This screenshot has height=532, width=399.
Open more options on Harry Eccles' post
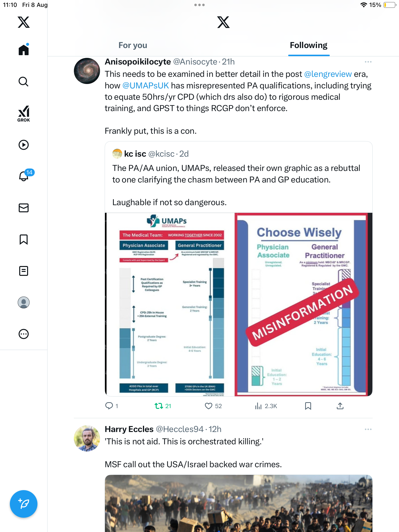tap(368, 429)
